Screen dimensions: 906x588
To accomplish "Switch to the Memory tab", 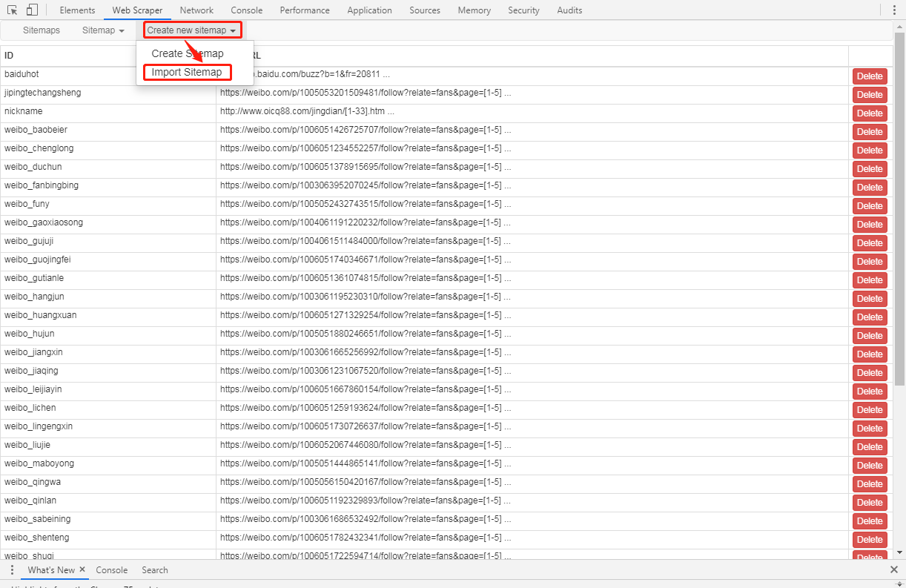I will tap(474, 10).
